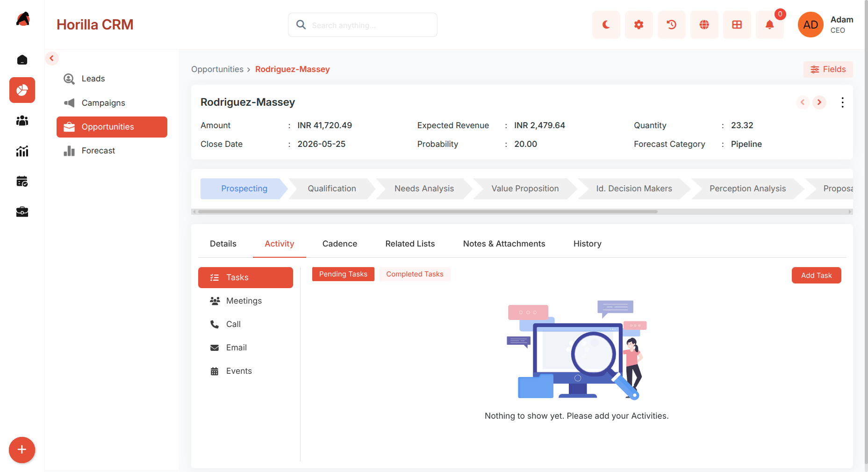Open the people group icon in rail
Viewport: 868px width, 472px height.
click(x=22, y=121)
